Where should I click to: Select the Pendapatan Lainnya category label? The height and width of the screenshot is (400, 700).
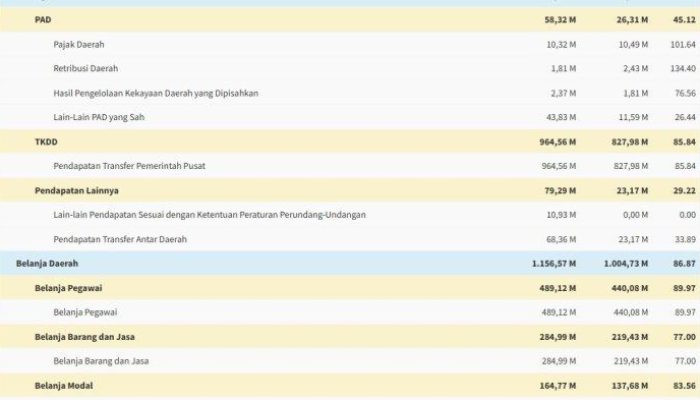click(x=76, y=190)
